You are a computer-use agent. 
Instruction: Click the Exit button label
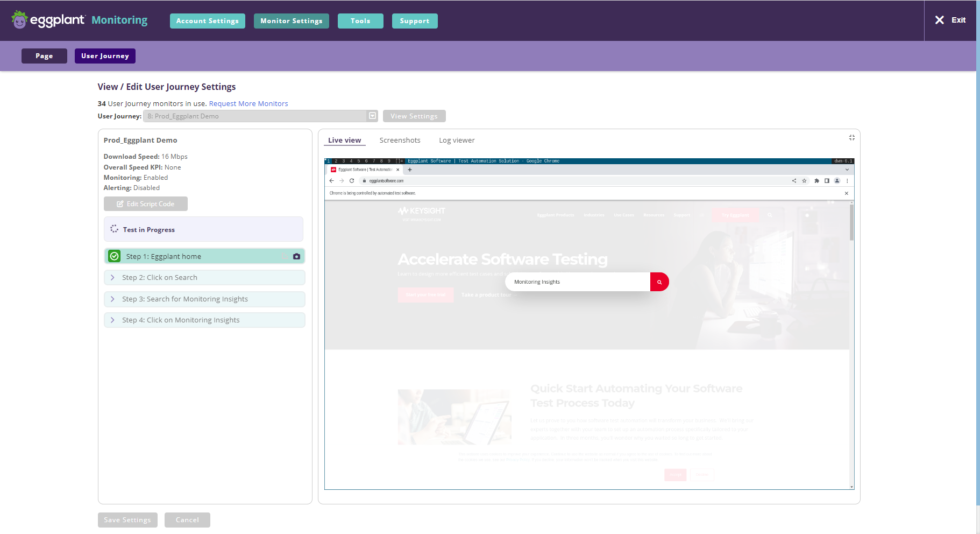click(958, 20)
